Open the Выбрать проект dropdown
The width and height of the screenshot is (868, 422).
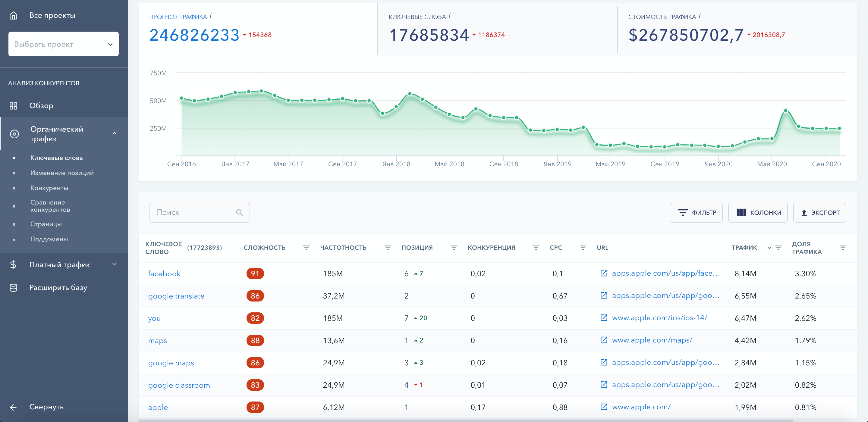click(x=63, y=44)
